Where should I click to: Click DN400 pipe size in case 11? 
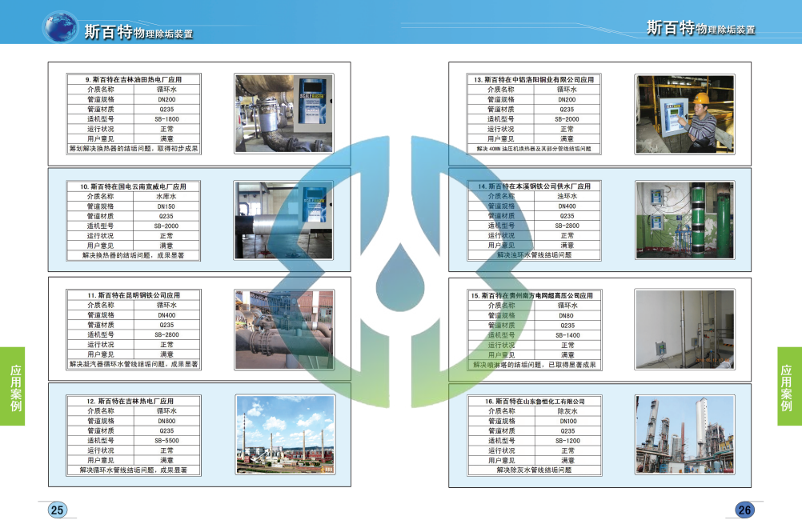click(x=166, y=315)
